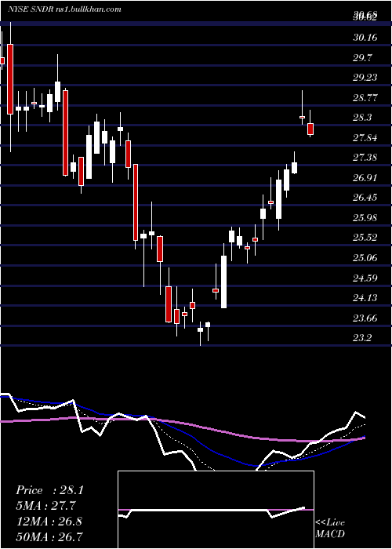Click the 28.3 price axis label
The width and height of the screenshot is (392, 549).
click(362, 118)
